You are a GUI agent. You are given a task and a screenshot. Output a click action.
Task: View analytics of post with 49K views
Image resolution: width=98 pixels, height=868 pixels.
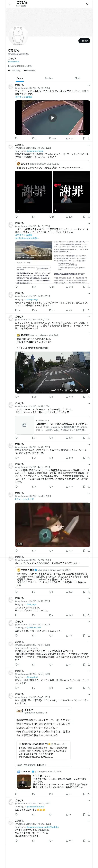(69, 138)
